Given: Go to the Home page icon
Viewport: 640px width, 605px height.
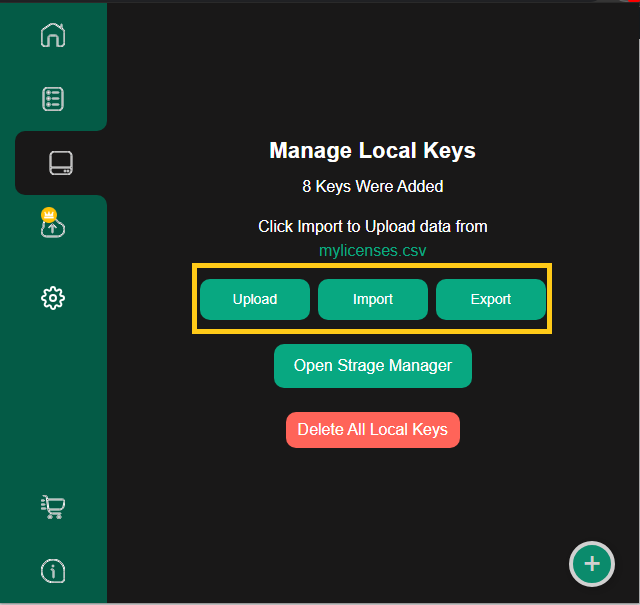Looking at the screenshot, I should pos(53,35).
